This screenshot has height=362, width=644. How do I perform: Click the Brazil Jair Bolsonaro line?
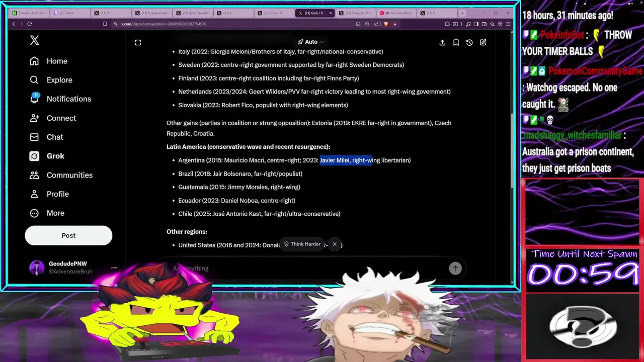(240, 174)
